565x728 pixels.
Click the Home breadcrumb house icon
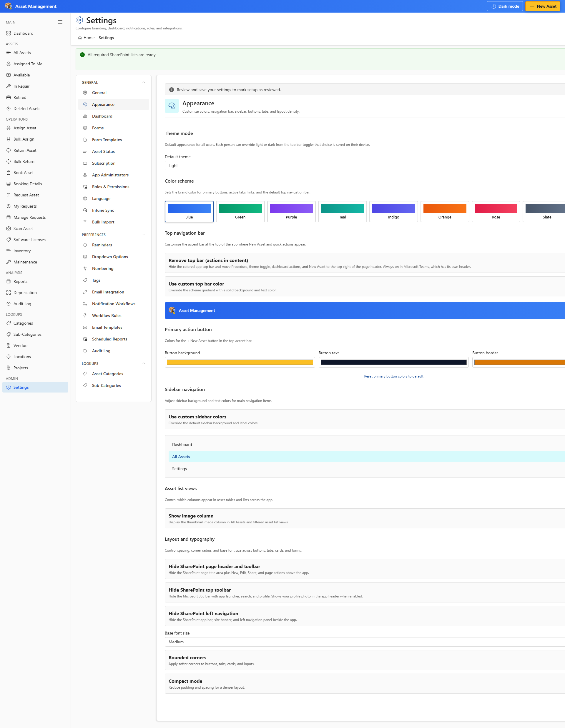(x=80, y=38)
